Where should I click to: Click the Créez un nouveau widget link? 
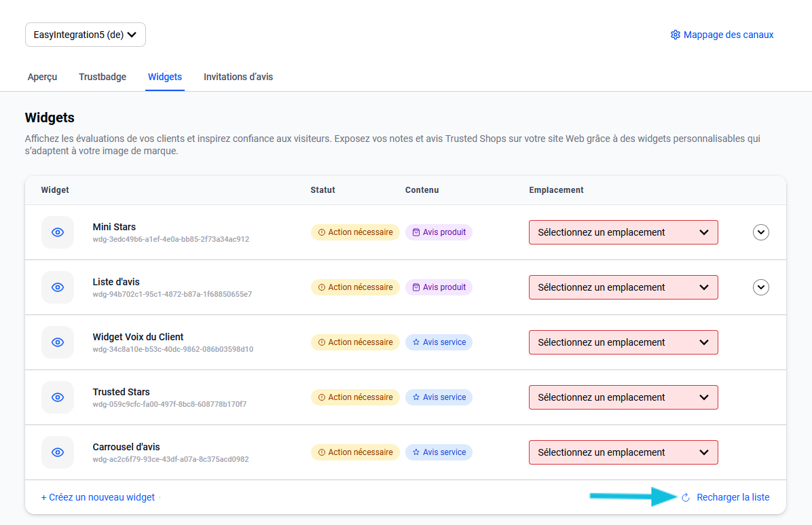(98, 497)
